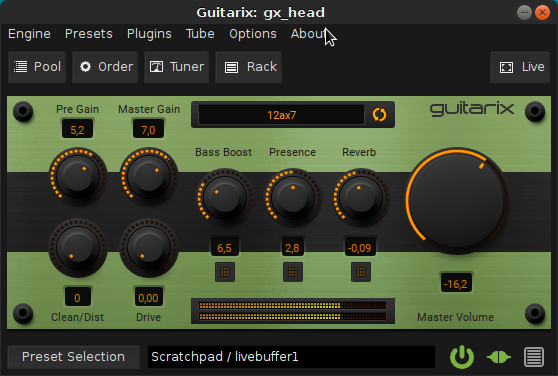Click the green jack connection plug icon
558x376 pixels.
(499, 357)
